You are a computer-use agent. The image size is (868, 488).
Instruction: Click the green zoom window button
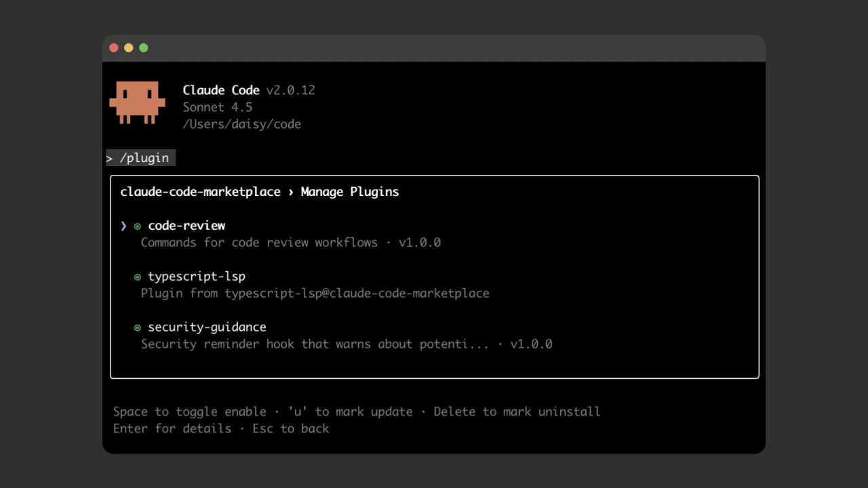click(144, 48)
